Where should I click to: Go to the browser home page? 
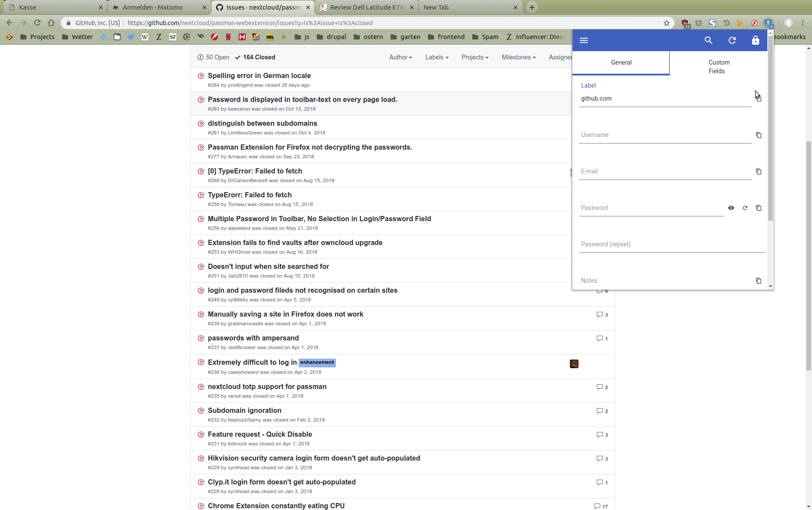[x=51, y=23]
